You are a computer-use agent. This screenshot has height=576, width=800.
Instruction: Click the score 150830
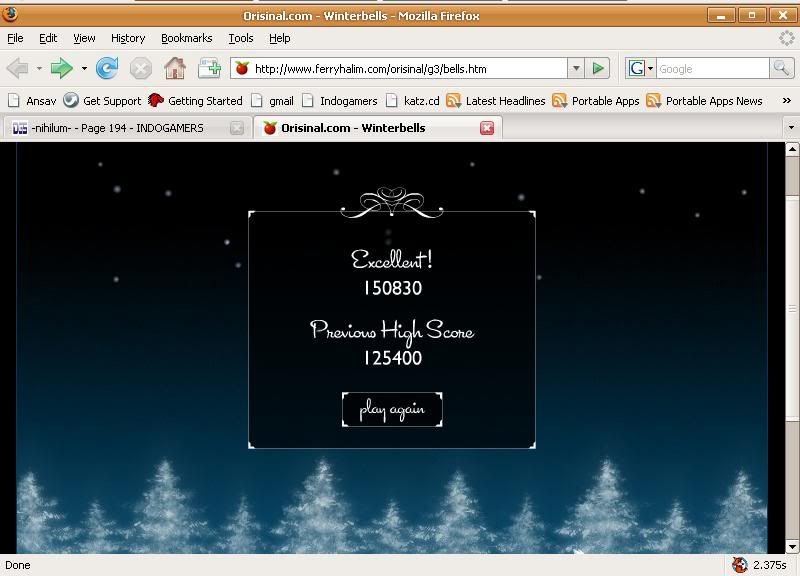[392, 288]
